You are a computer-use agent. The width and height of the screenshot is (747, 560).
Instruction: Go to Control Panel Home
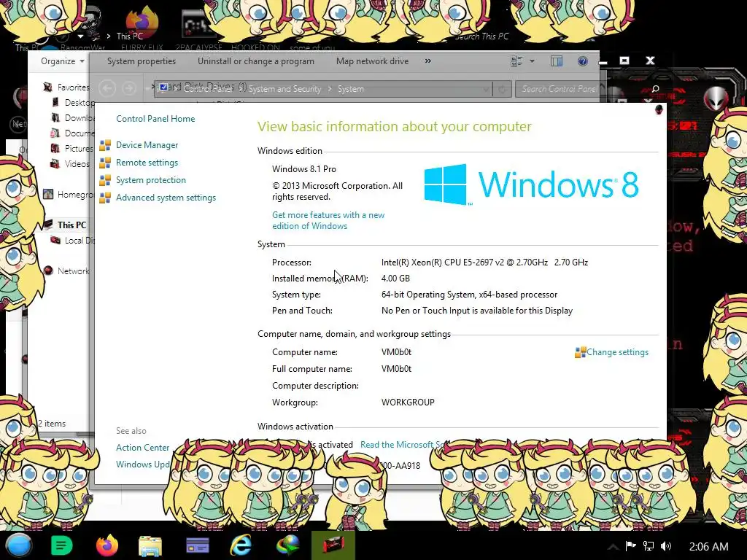click(x=155, y=119)
